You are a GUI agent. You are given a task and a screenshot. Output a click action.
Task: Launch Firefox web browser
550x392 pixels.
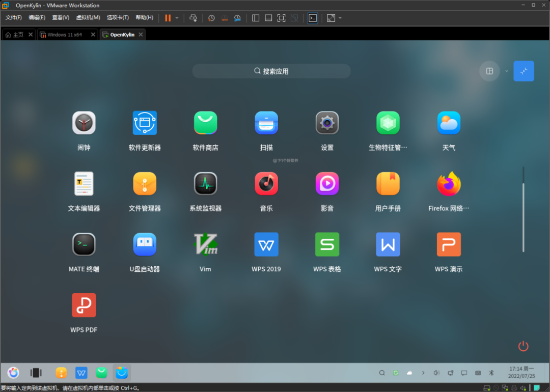[x=449, y=184]
